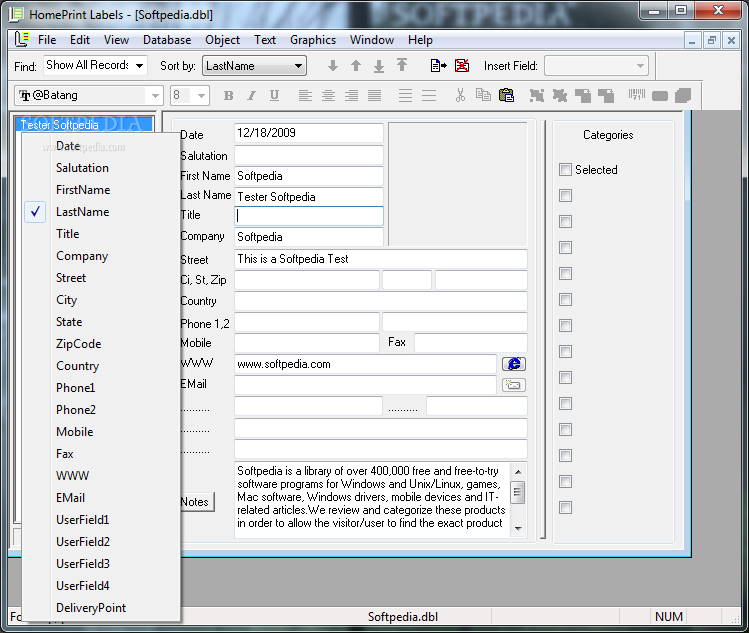Click the send email icon
This screenshot has height=633, width=749.
[x=514, y=385]
